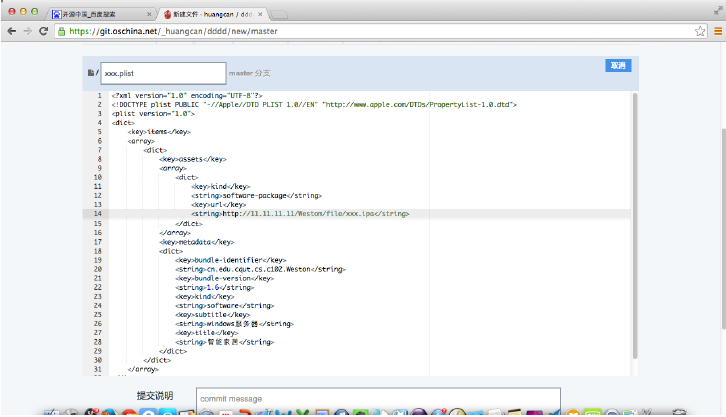The image size is (726, 417).
Task: Click the code editor's vertical scrollbar
Action: (634, 220)
